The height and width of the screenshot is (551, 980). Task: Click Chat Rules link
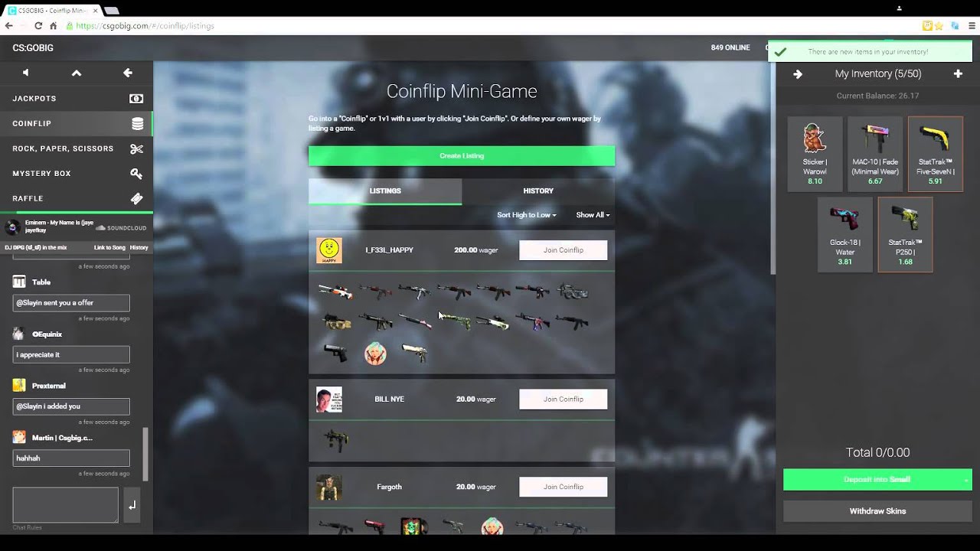[27, 527]
